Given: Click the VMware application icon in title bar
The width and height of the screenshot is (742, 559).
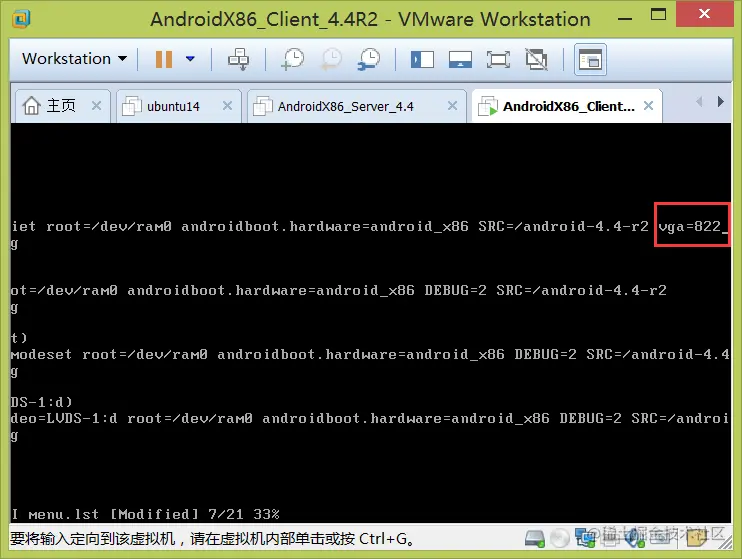Looking at the screenshot, I should (x=21, y=18).
